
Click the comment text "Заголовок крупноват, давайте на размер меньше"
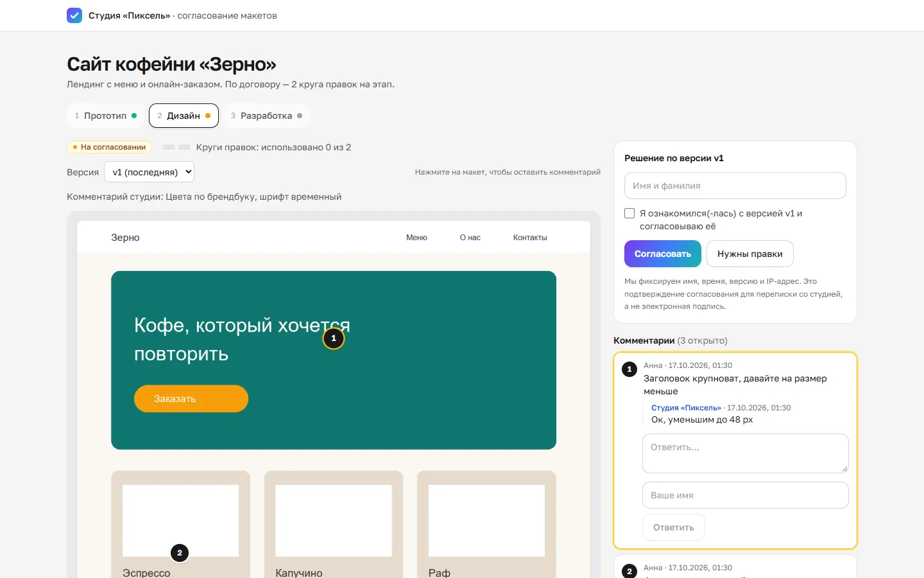[x=735, y=385]
